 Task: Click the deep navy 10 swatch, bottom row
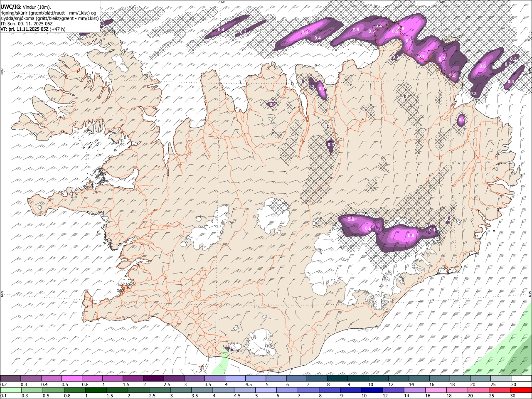click(x=372, y=390)
